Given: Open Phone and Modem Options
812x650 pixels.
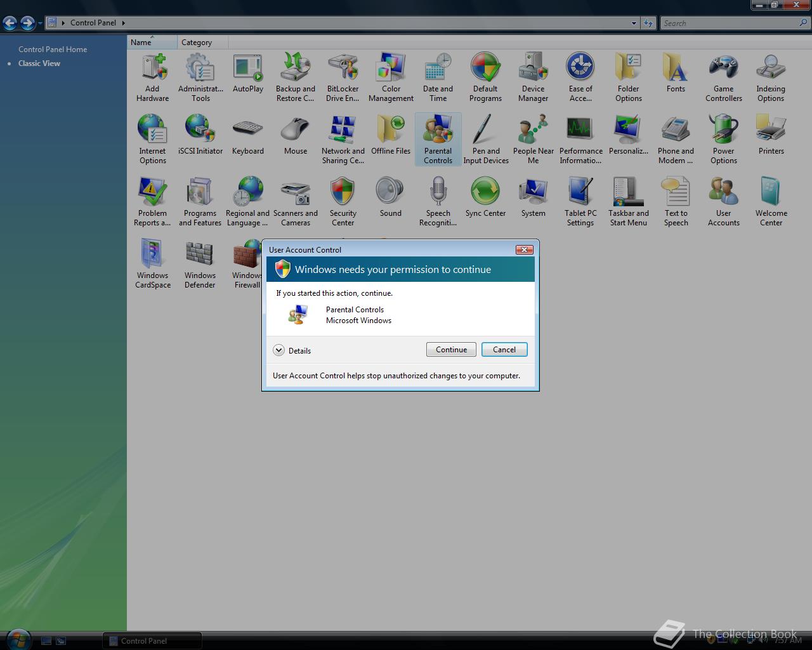Looking at the screenshot, I should [x=676, y=140].
